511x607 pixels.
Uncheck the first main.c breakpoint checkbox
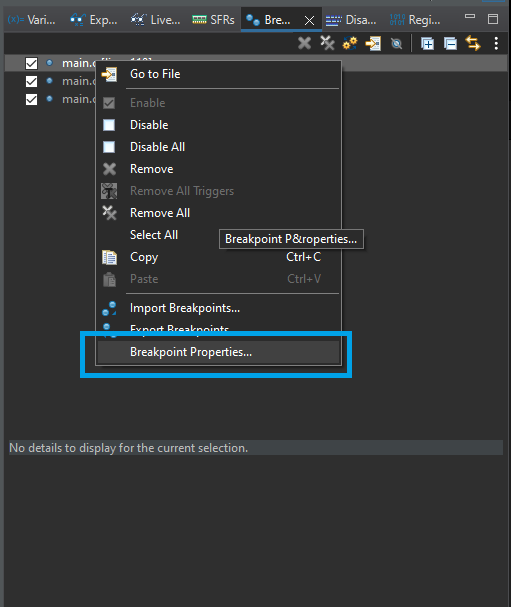(x=31, y=63)
